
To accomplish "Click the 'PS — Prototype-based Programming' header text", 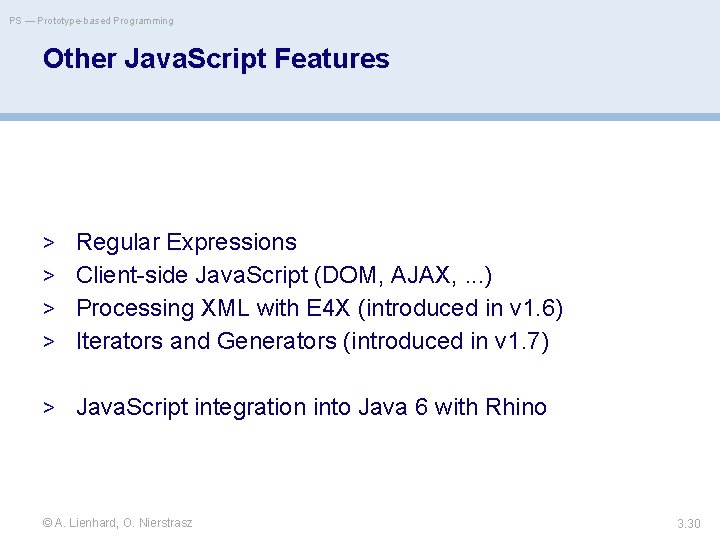I will [91, 21].
